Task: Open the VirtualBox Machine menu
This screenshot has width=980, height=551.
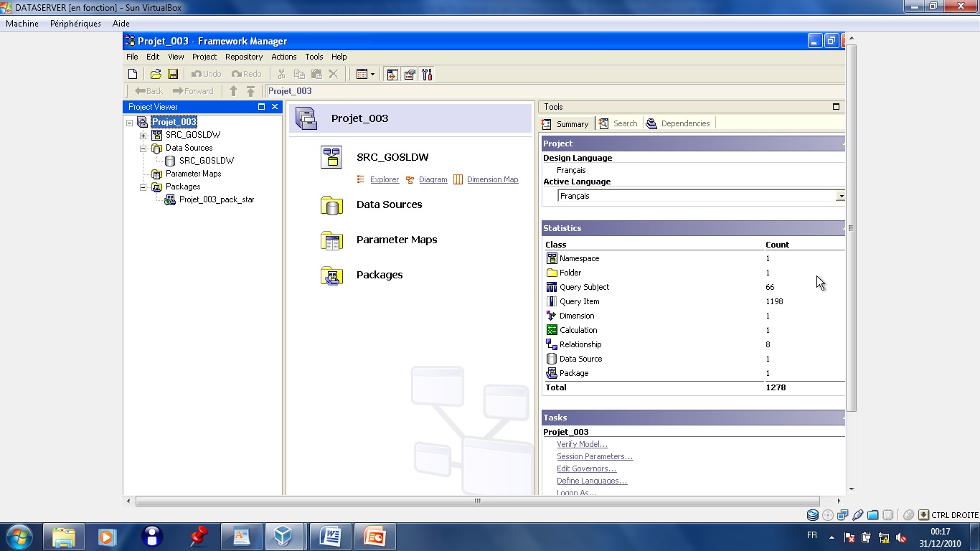Action: tap(22, 24)
